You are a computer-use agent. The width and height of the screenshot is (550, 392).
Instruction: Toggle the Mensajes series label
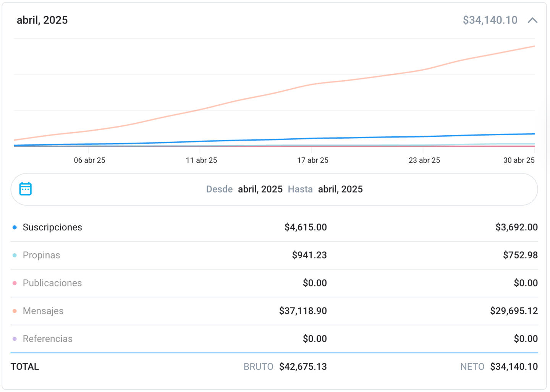point(43,311)
